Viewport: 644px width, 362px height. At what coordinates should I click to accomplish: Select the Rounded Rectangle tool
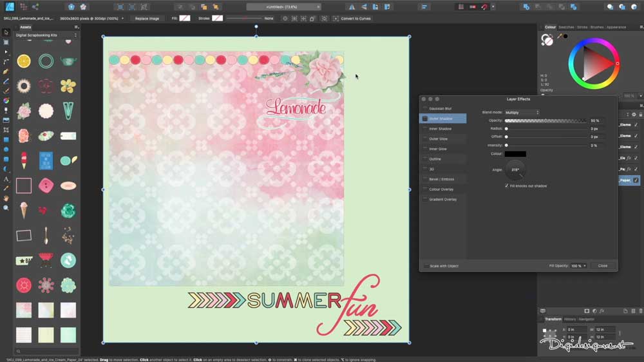[6, 160]
